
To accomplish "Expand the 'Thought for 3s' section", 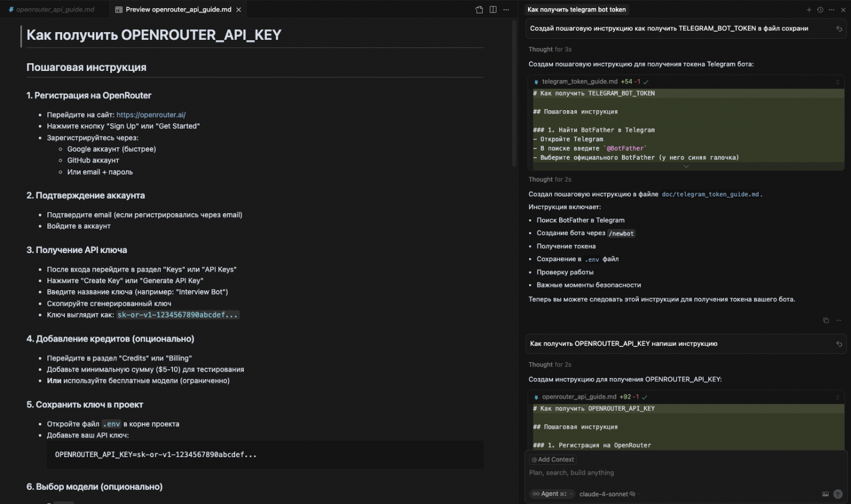I will 550,50.
